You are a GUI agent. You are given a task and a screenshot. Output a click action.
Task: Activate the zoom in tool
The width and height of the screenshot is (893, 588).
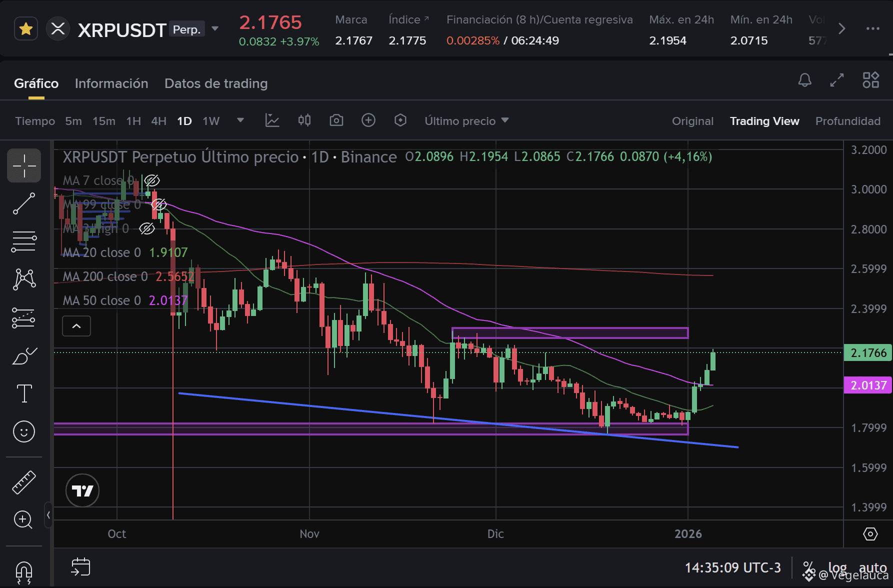coord(24,520)
